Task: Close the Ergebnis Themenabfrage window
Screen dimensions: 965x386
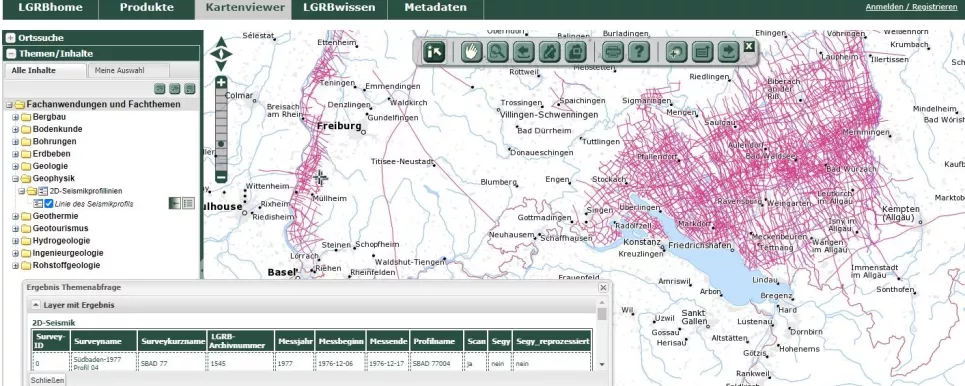Action: 603,287
